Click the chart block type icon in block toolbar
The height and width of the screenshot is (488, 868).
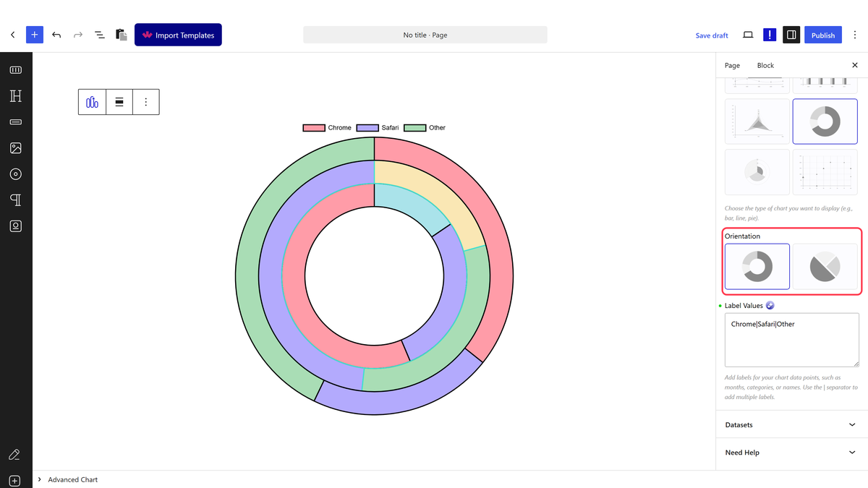click(x=92, y=102)
